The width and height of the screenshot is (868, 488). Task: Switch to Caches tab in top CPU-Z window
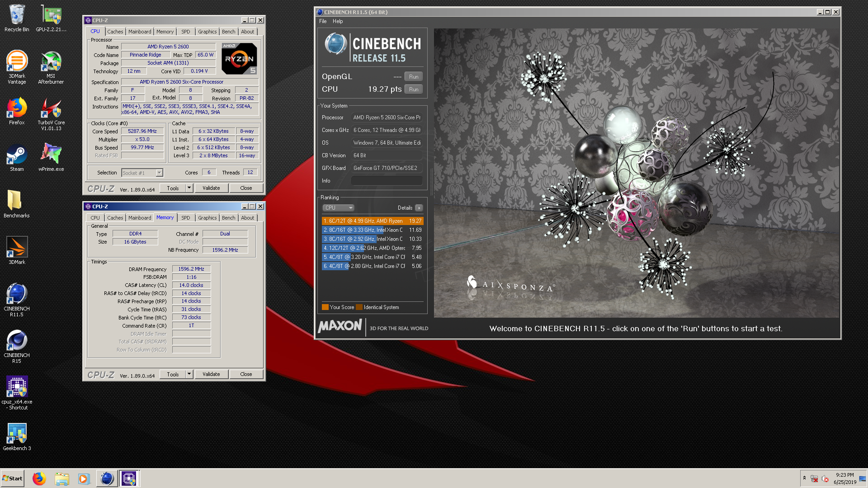[115, 32]
